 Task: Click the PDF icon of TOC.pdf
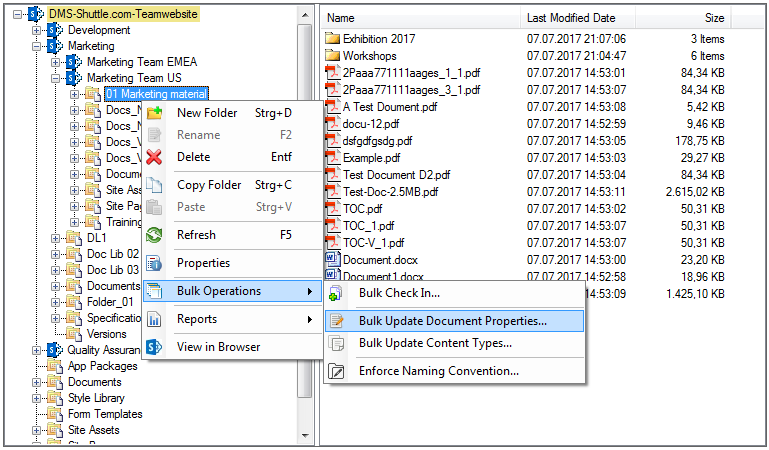pyautogui.click(x=333, y=208)
